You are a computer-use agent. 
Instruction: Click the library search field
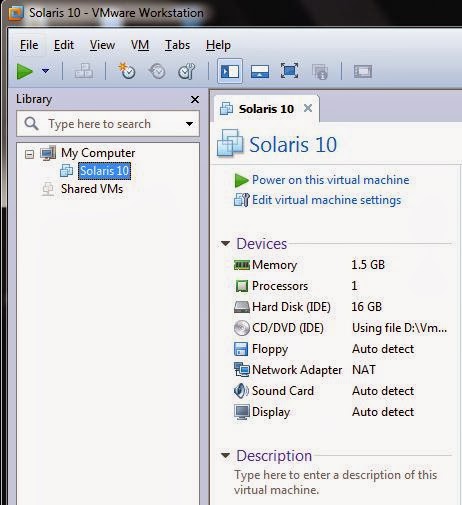click(108, 124)
